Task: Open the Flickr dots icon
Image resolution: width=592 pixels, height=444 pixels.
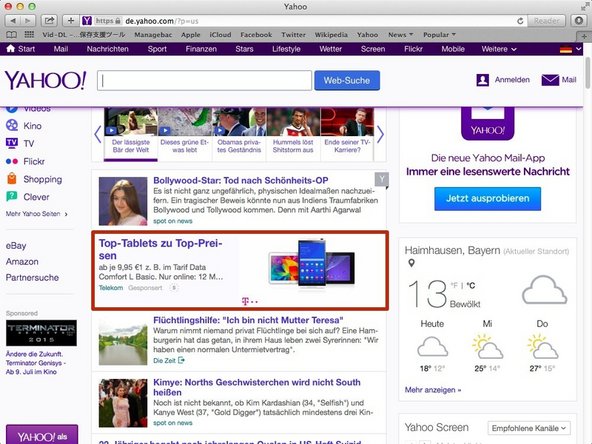Action: click(x=12, y=161)
